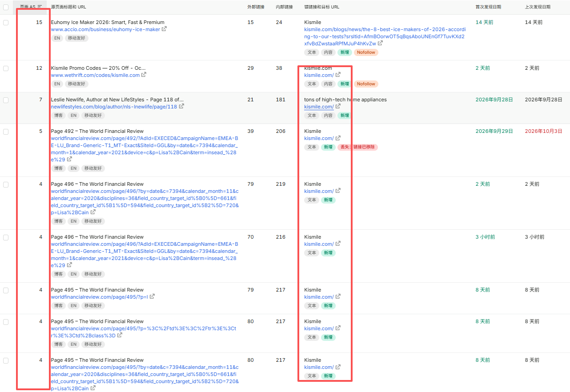
Task: Open the www.accio.com/business/euhomy-ice-maker link
Action: point(105,29)
